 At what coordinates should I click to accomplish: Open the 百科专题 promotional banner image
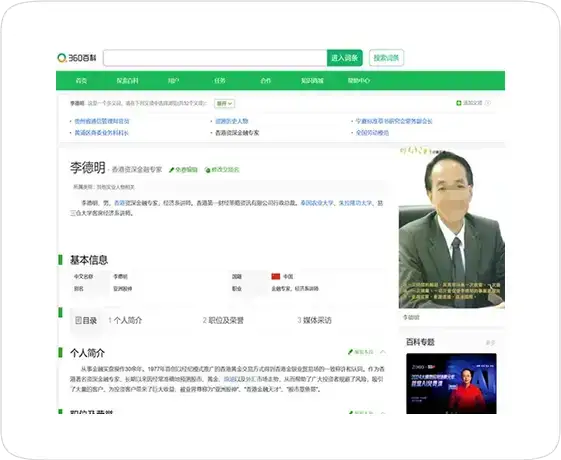click(451, 383)
